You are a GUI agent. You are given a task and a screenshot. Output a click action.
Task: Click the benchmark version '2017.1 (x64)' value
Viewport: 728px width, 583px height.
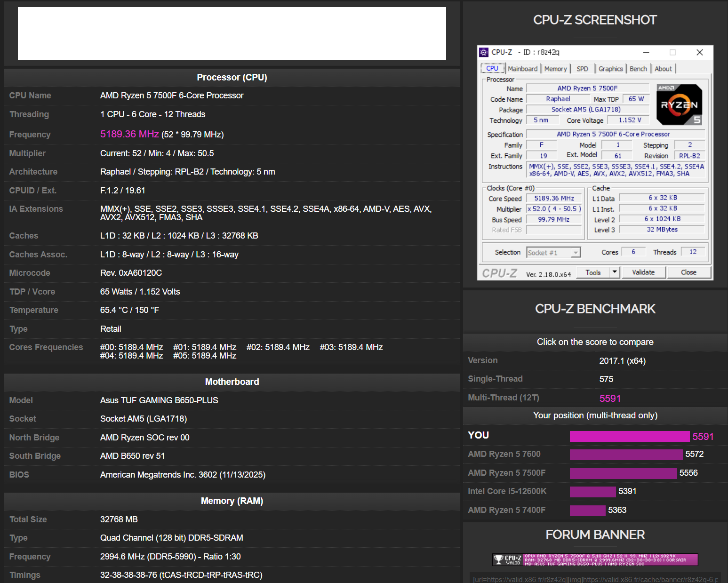(622, 361)
